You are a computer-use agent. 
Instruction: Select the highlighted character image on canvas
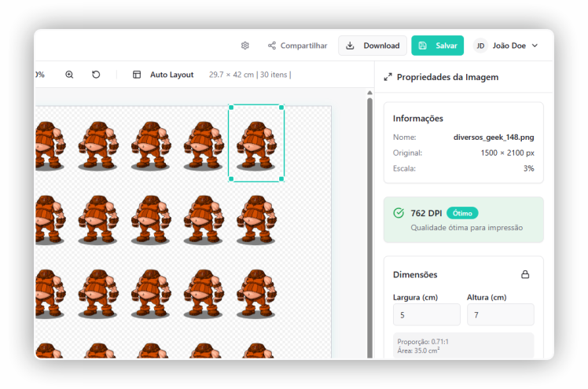coord(255,144)
